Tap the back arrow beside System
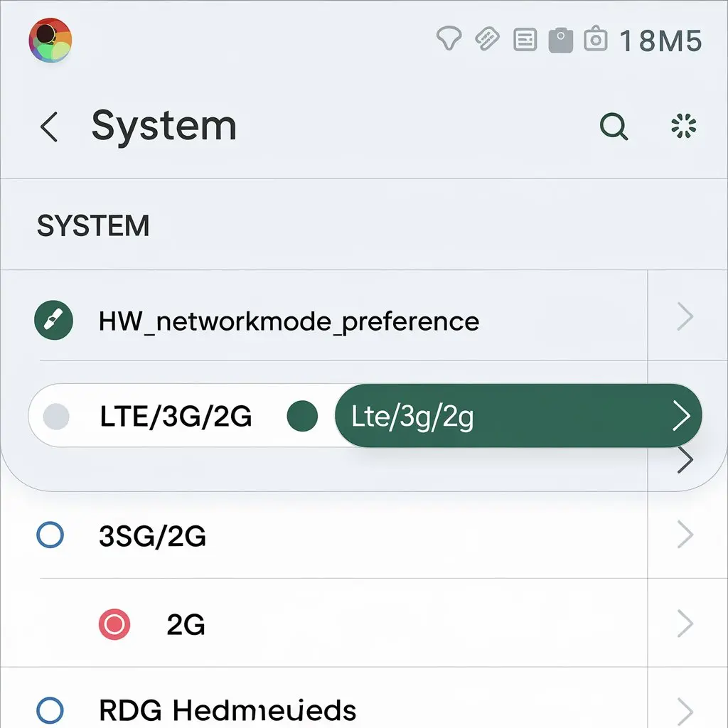Screen dimensions: 728x728 tap(49, 127)
